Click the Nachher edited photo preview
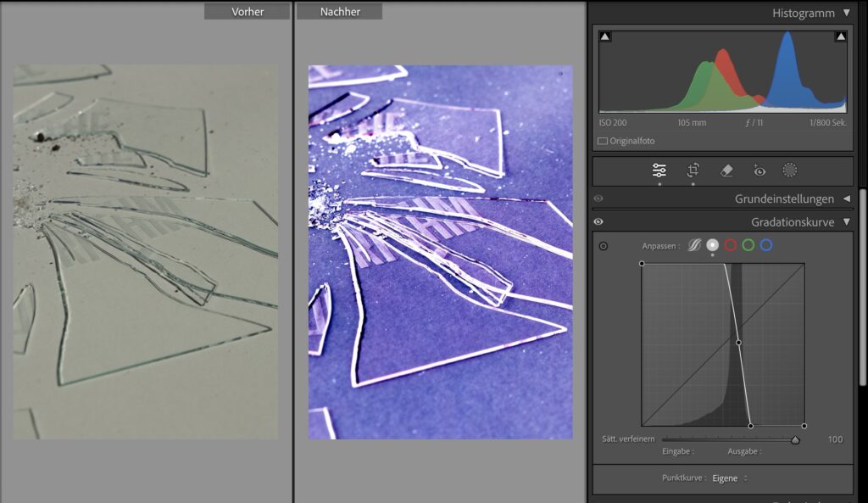Viewport: 868px width, 503px height. (x=441, y=252)
